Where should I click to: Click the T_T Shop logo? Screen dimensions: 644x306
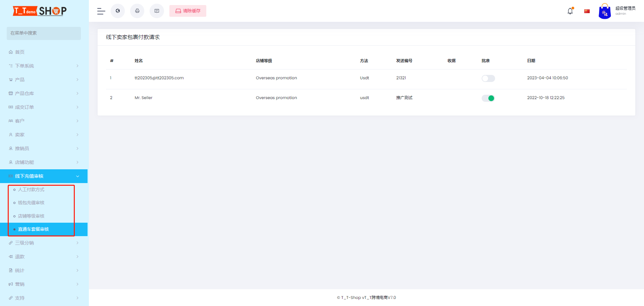[x=39, y=11]
